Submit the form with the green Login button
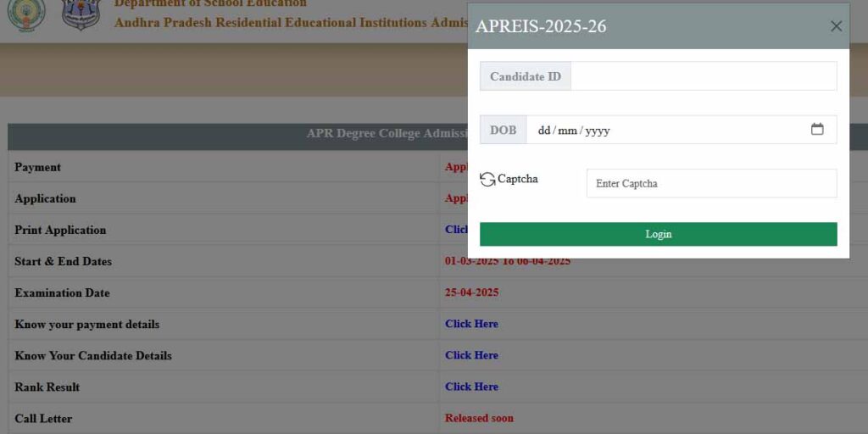868x434 pixels. (x=658, y=234)
